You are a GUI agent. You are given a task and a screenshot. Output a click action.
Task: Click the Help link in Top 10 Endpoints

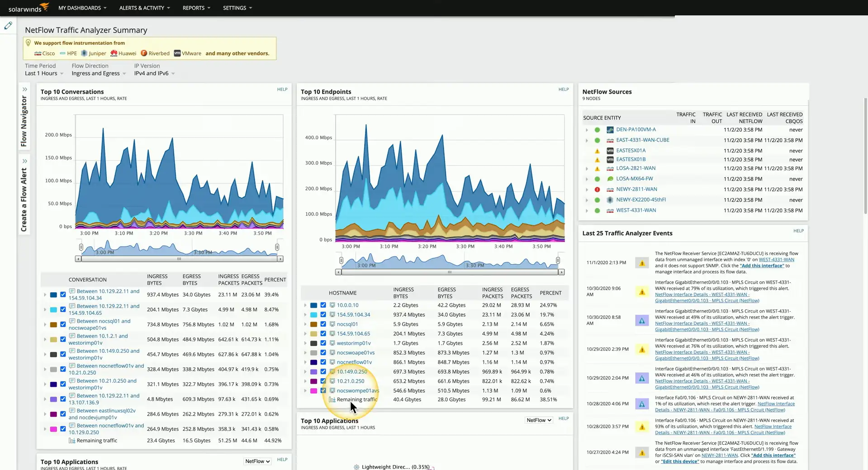point(563,90)
